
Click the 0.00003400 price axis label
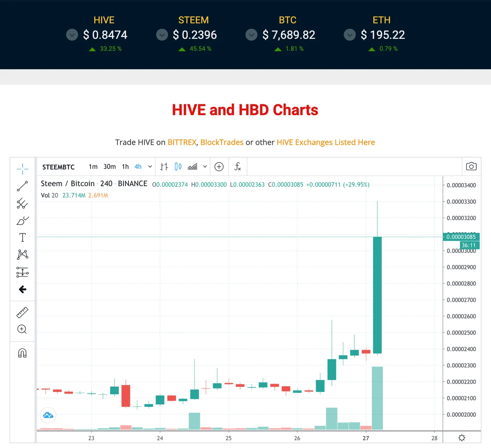click(461, 185)
